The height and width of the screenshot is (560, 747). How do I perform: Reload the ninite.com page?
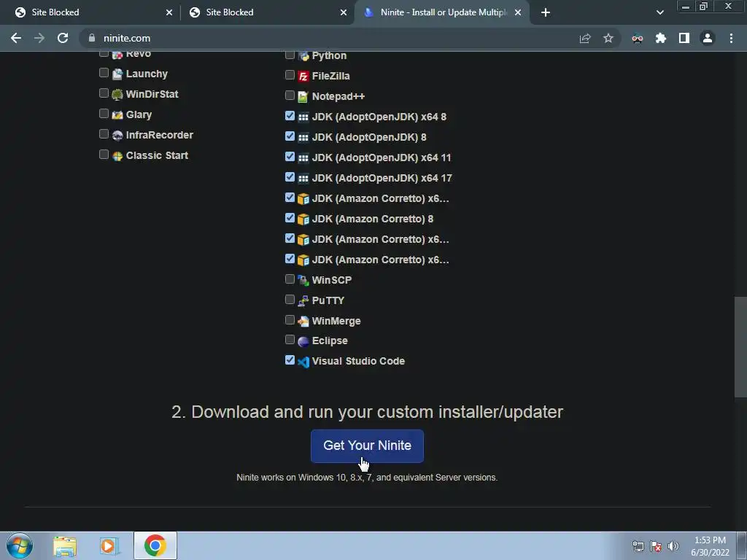63,38
